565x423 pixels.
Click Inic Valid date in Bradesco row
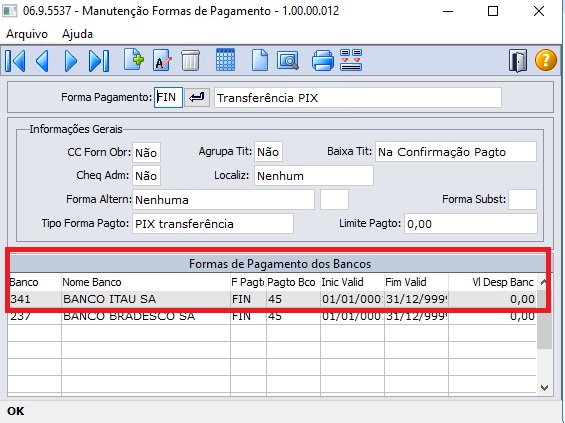click(x=352, y=316)
